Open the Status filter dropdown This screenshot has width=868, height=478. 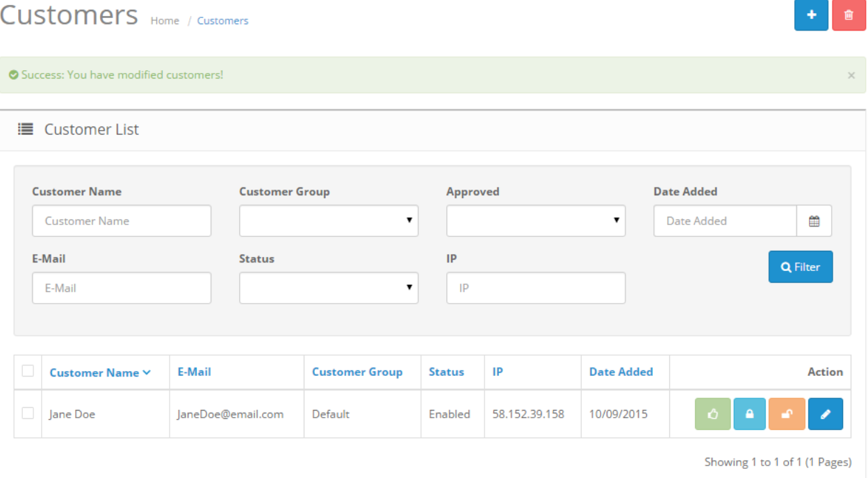329,288
